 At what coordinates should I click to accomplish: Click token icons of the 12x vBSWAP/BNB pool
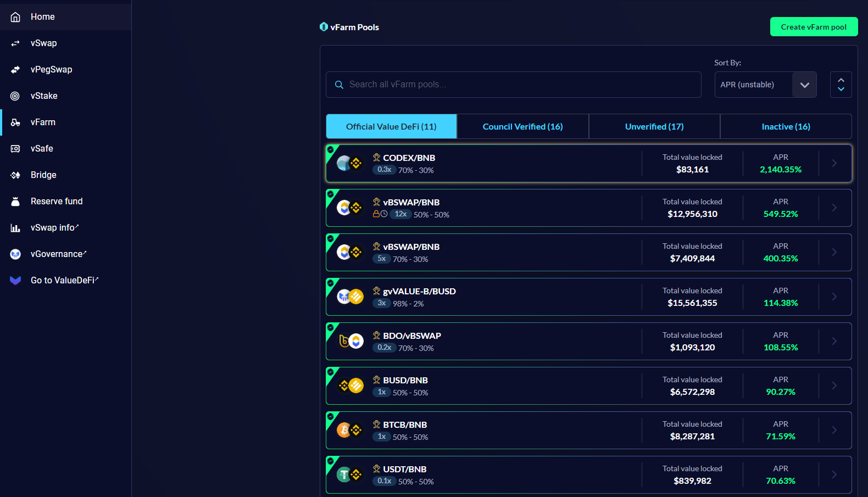(350, 208)
